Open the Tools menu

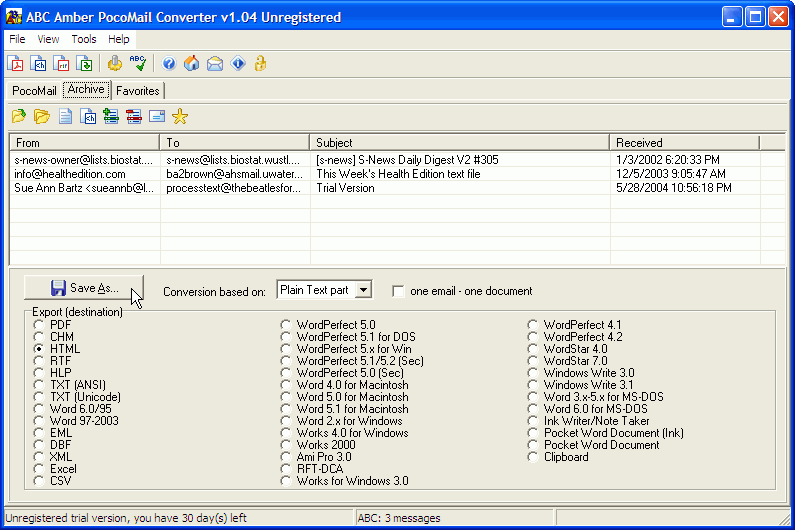click(84, 39)
